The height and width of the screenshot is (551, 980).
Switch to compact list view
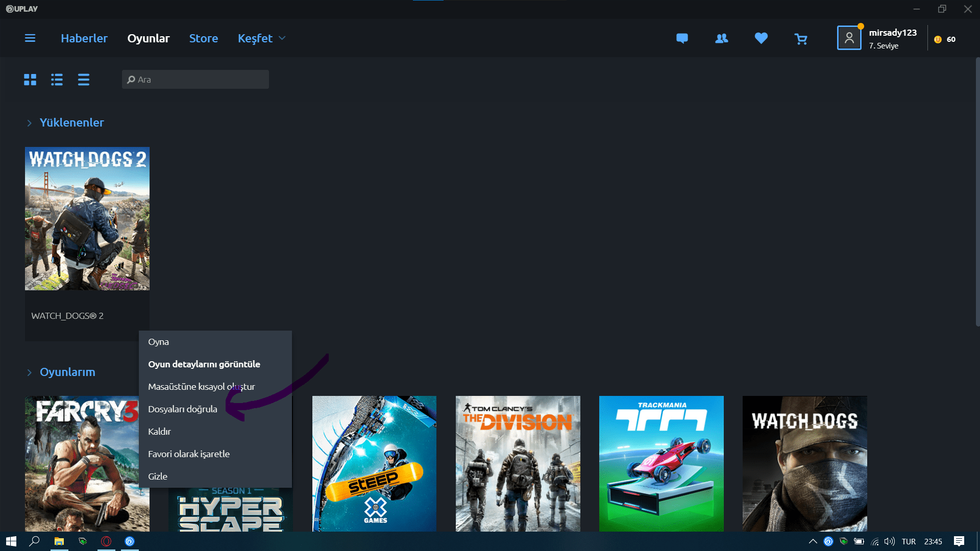point(84,80)
